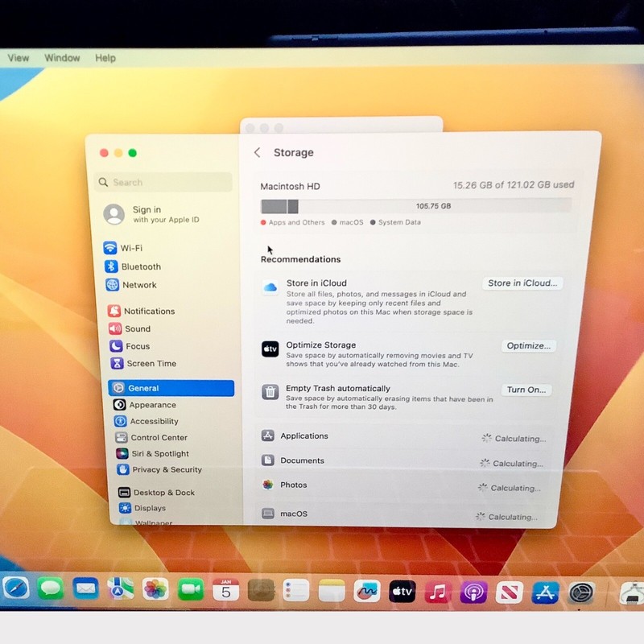The height and width of the screenshot is (644, 644).
Task: Open Calendar from the Dock
Action: tap(226, 591)
